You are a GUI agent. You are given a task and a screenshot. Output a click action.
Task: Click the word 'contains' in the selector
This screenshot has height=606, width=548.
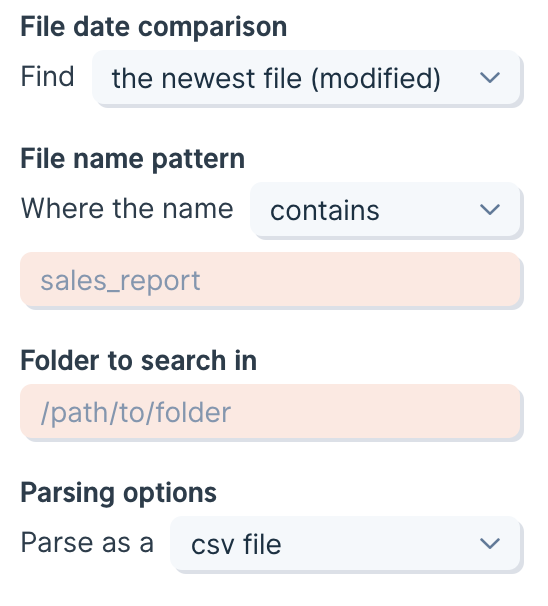pos(325,211)
